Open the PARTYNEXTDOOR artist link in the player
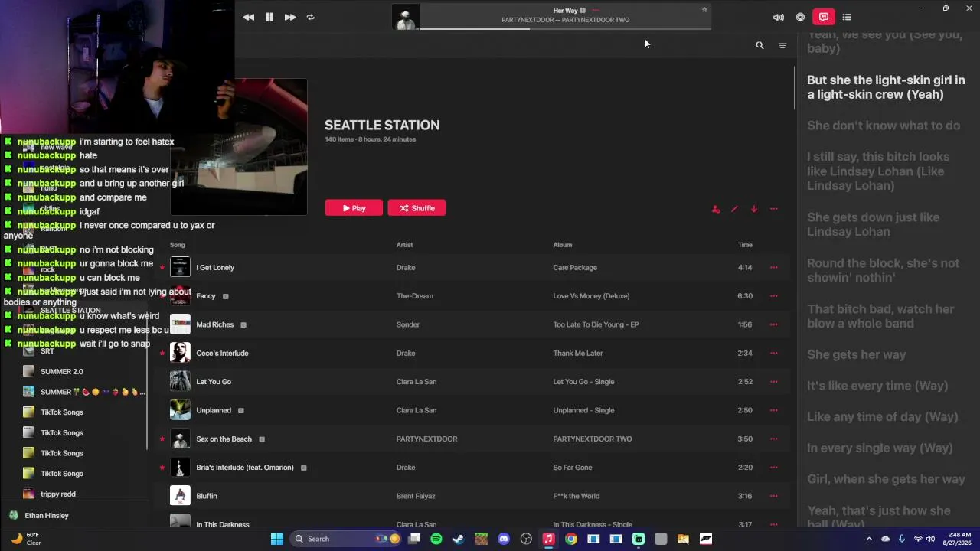Screen dimensions: 980x551 pyautogui.click(x=529, y=20)
